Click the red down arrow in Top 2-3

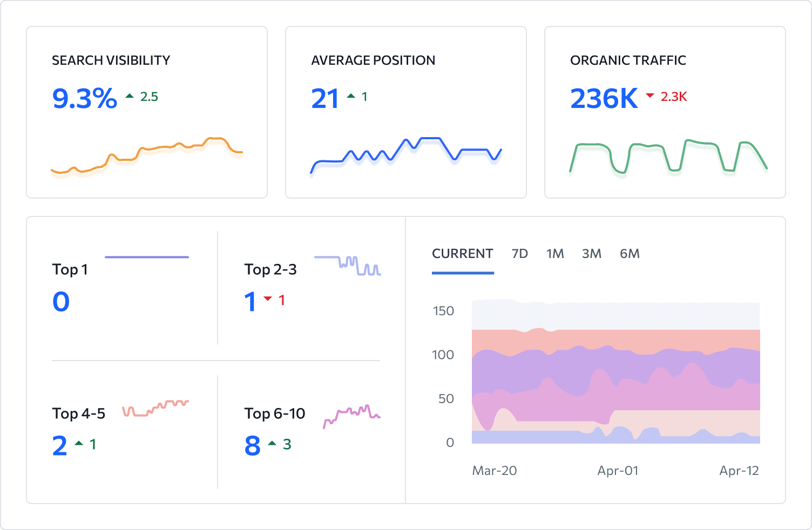tap(268, 298)
